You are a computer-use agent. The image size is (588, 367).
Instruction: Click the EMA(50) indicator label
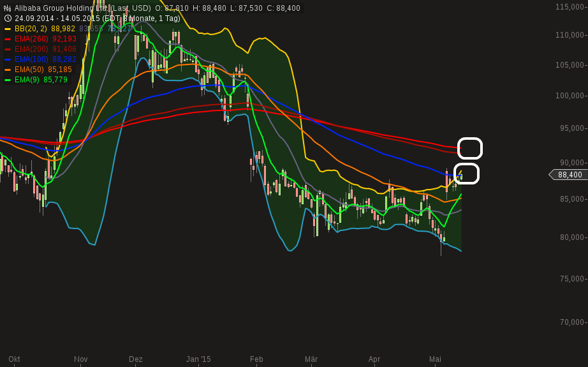[x=29, y=70]
